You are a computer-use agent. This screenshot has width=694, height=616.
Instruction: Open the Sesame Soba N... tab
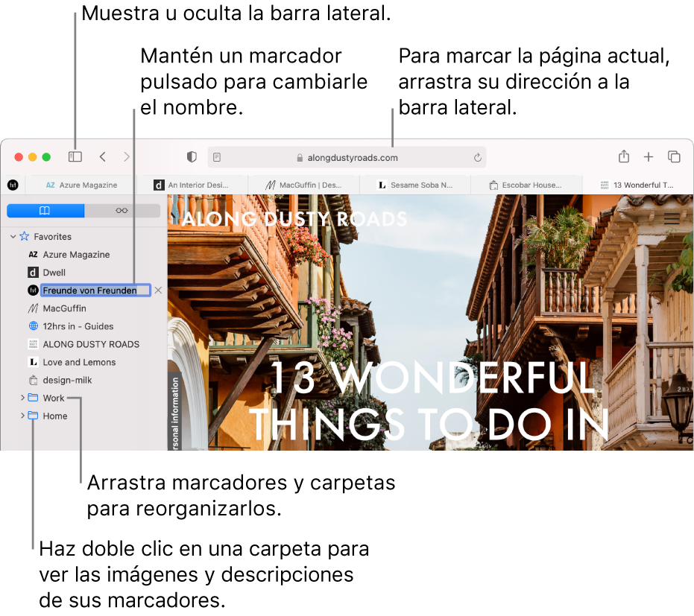pyautogui.click(x=414, y=185)
